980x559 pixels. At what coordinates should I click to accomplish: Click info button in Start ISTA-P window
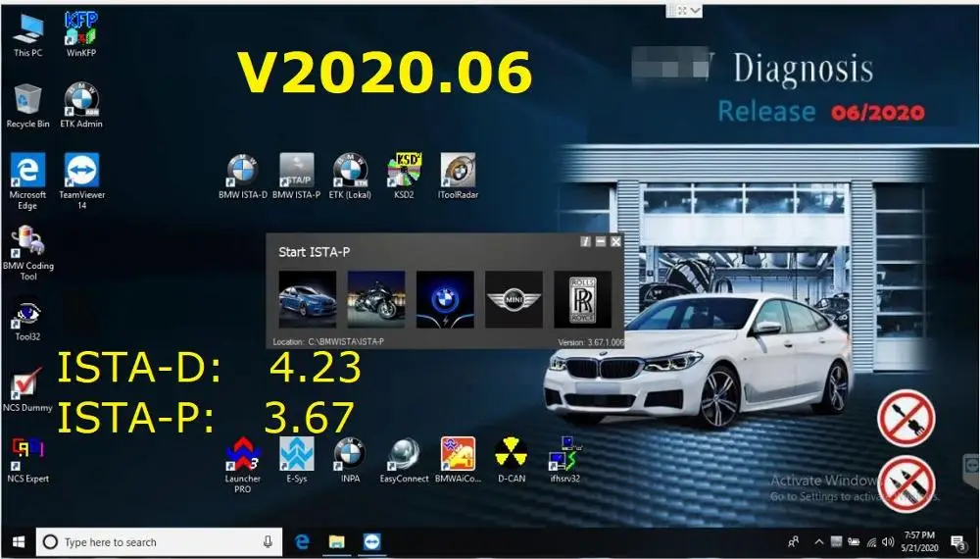tap(586, 241)
